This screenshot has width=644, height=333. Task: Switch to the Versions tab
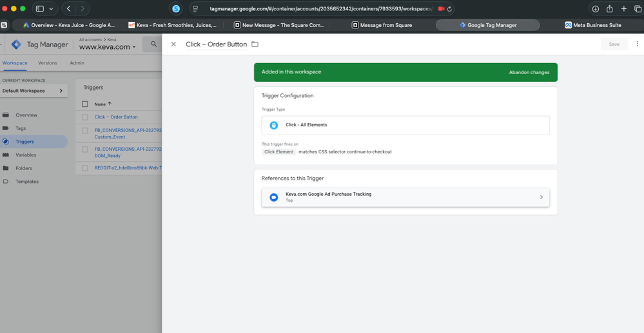pyautogui.click(x=48, y=63)
